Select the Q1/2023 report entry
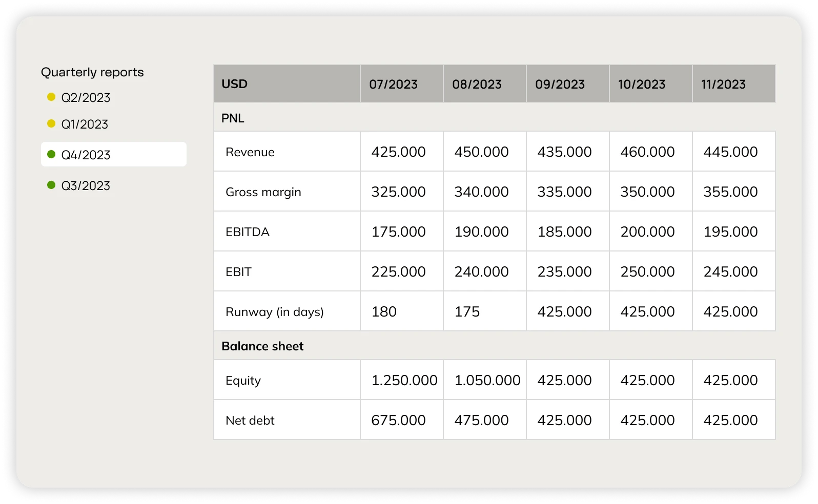The image size is (818, 504). [85, 124]
